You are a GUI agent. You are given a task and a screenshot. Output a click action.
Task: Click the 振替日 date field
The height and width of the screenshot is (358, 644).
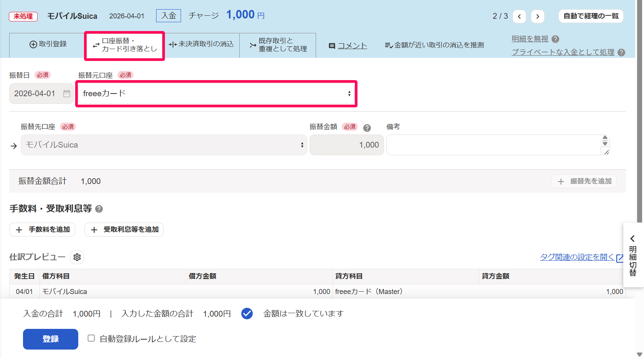tap(41, 94)
